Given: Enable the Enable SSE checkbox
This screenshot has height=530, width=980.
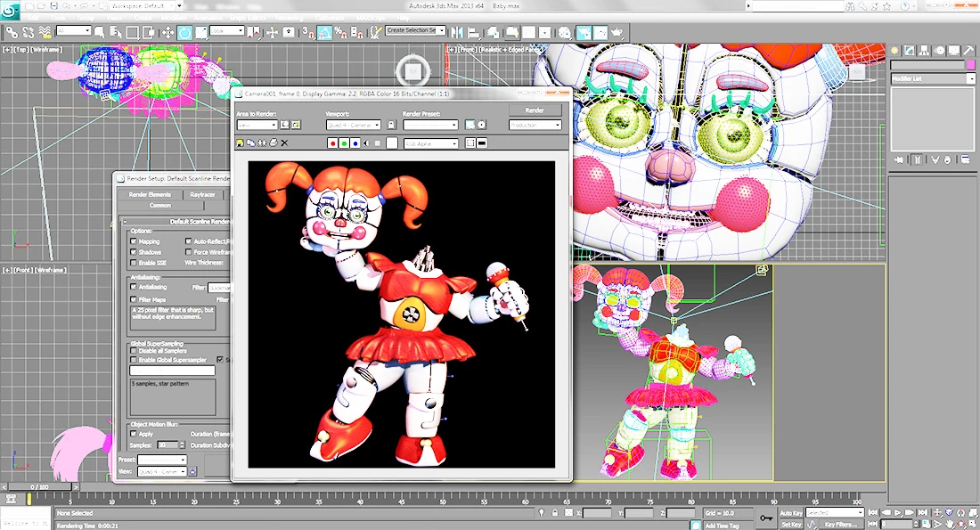Looking at the screenshot, I should pyautogui.click(x=133, y=263).
